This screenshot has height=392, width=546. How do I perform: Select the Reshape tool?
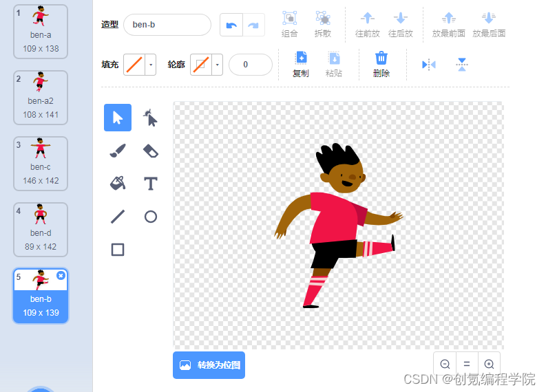click(x=150, y=118)
